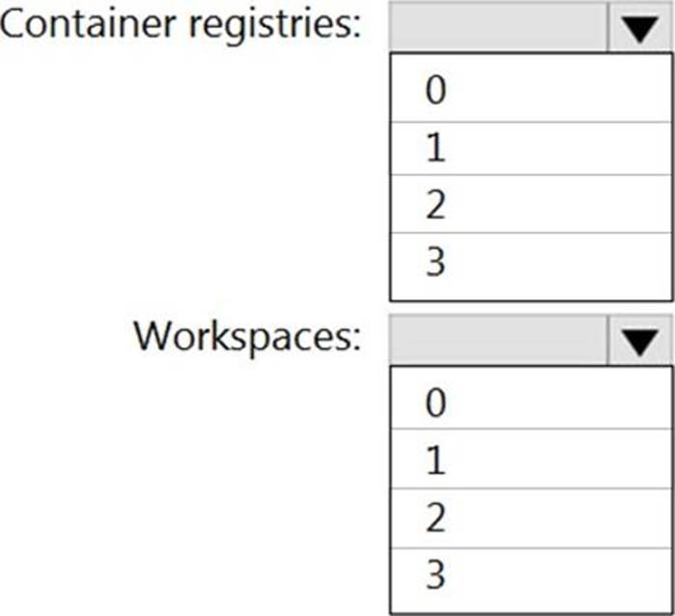Click the Container registries dropdown arrow
Viewport: 675px width, 616px height.
[639, 29]
